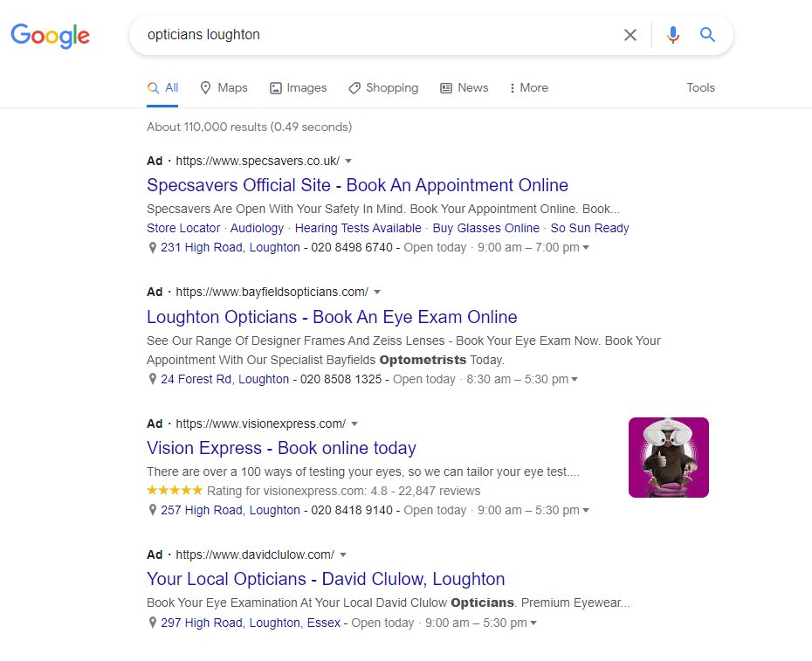The height and width of the screenshot is (661, 812).
Task: Click phone number 020 8418 9140
Action: click(x=352, y=510)
